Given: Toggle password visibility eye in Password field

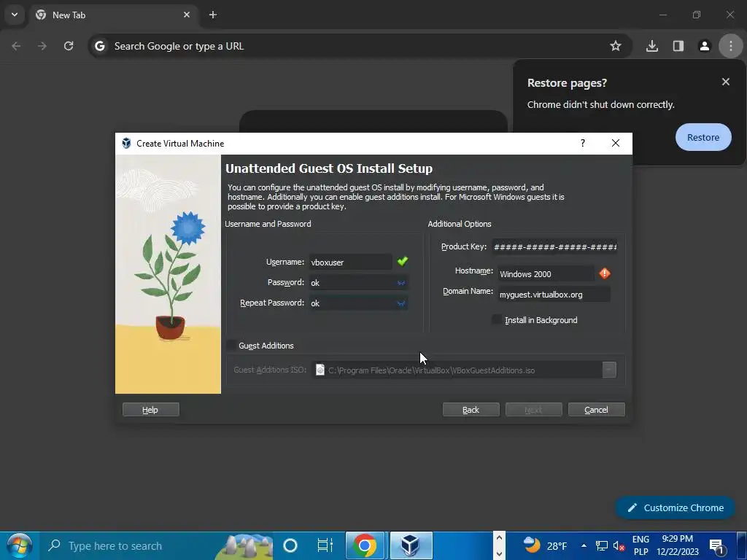Looking at the screenshot, I should coord(401,283).
